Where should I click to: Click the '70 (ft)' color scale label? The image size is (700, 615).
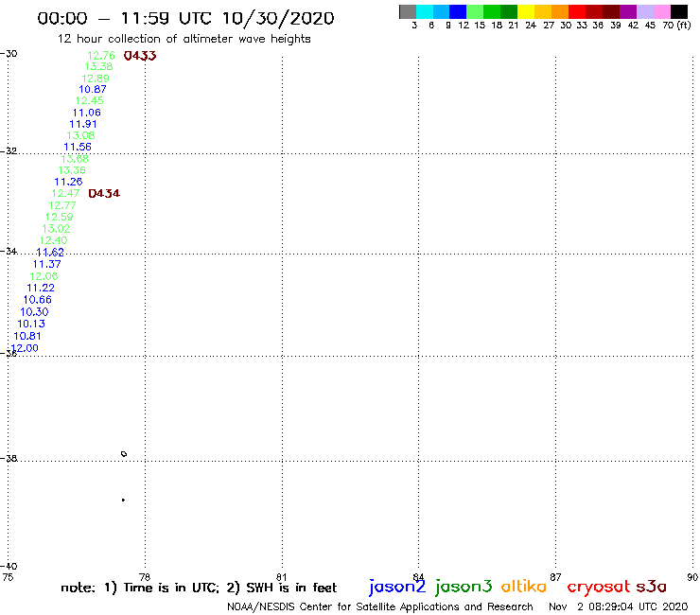(676, 25)
